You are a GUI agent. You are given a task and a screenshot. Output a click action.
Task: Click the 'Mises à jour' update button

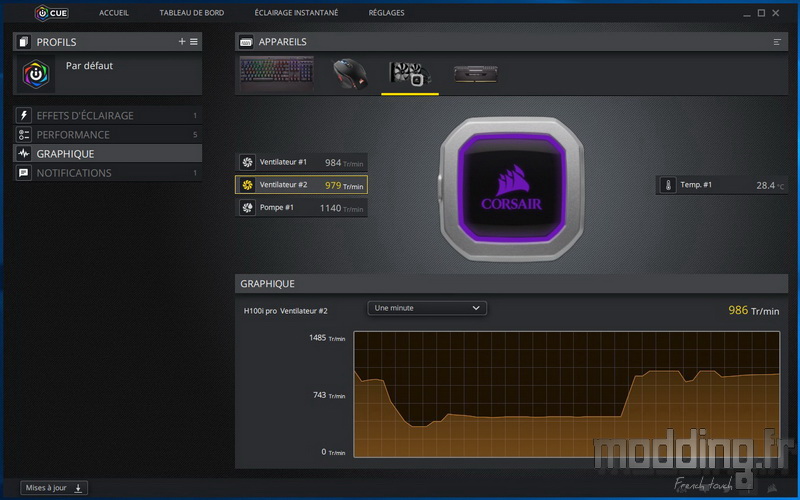(54, 488)
